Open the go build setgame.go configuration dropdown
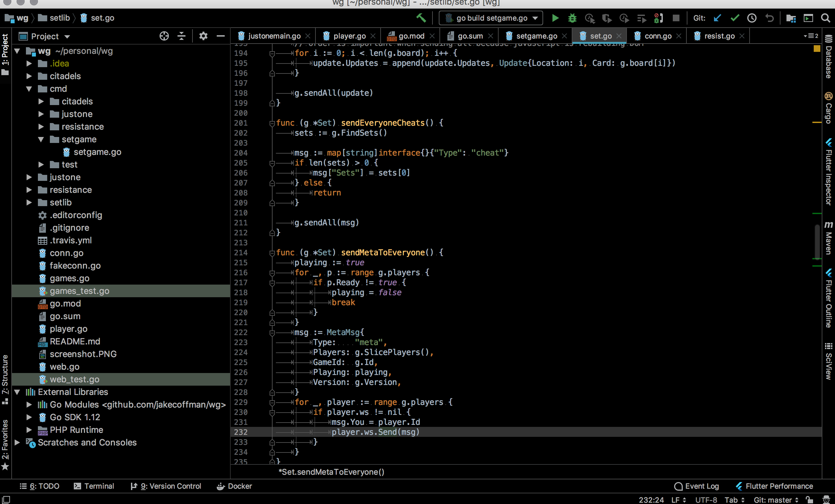This screenshot has width=835, height=504. [x=491, y=18]
